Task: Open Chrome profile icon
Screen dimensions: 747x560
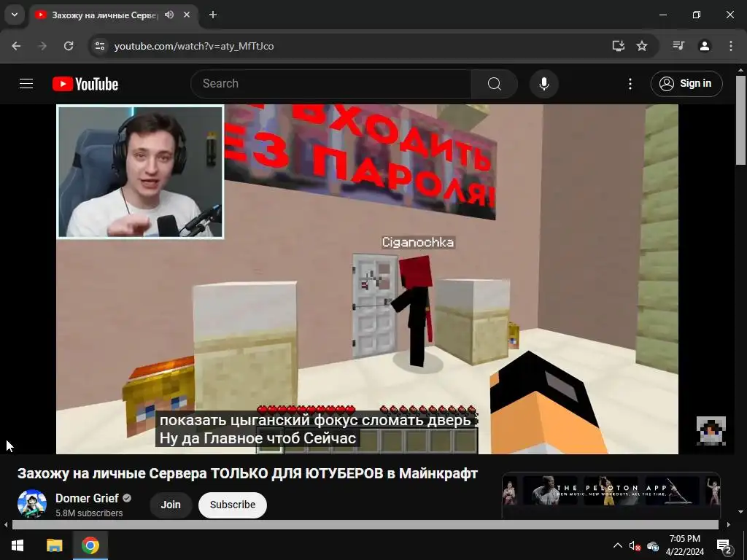Action: tap(704, 46)
